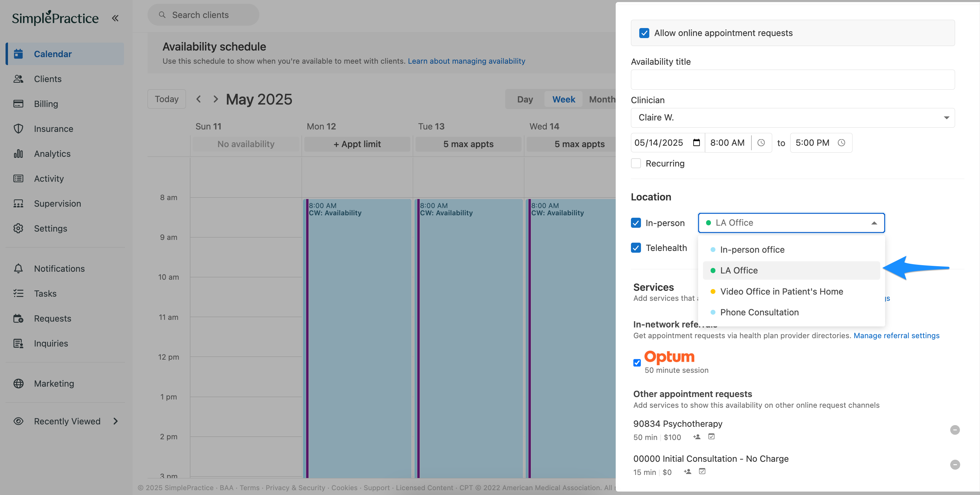Click the Inquiries icon
This screenshot has width=980, height=495.
point(18,343)
